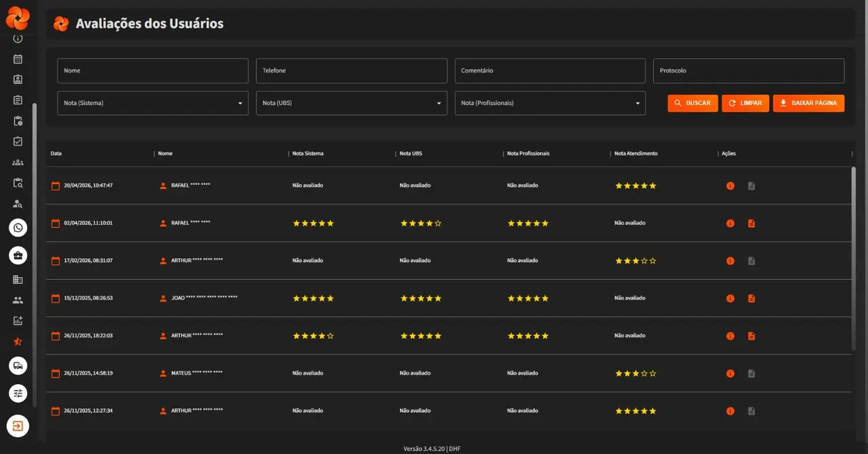Select the two-people sidebar icon
The image size is (868, 454).
pyautogui.click(x=18, y=300)
